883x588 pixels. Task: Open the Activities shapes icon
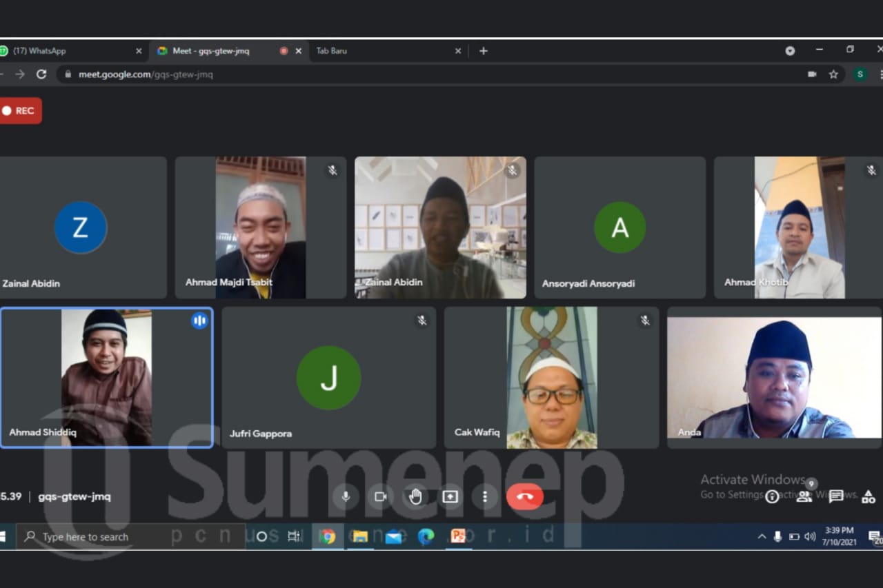click(869, 496)
